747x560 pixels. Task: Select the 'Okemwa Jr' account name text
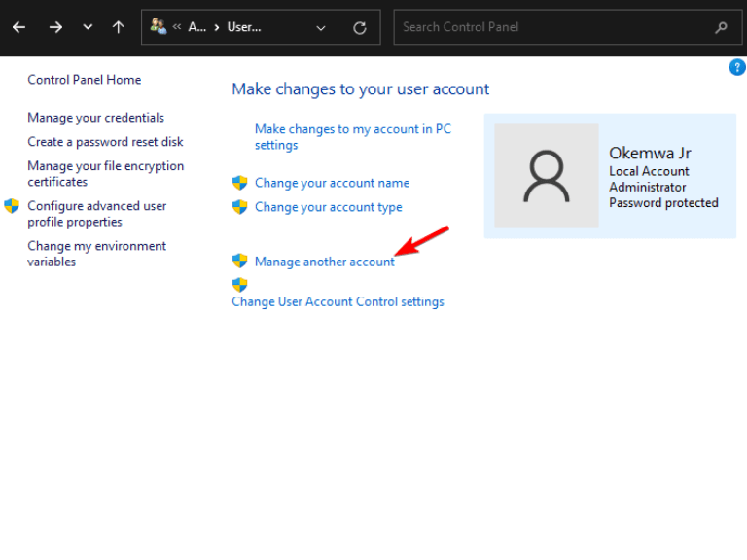pos(650,154)
